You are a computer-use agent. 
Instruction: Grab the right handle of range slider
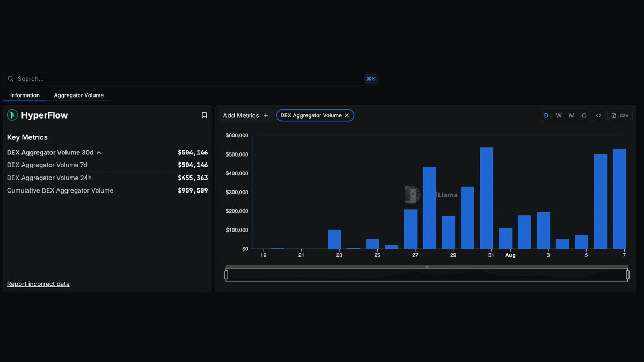click(x=627, y=275)
